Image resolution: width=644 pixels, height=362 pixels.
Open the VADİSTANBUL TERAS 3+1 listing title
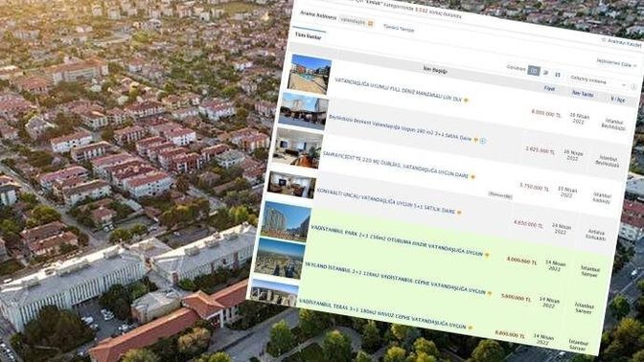click(382, 314)
